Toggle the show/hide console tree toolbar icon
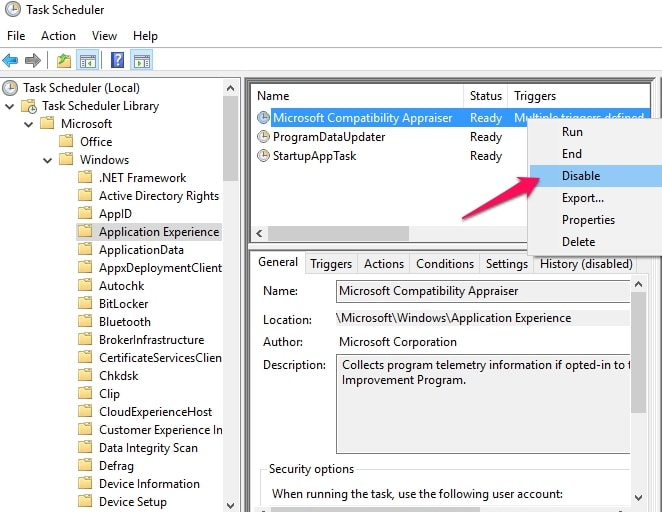This screenshot has width=662, height=512. pos(88,61)
